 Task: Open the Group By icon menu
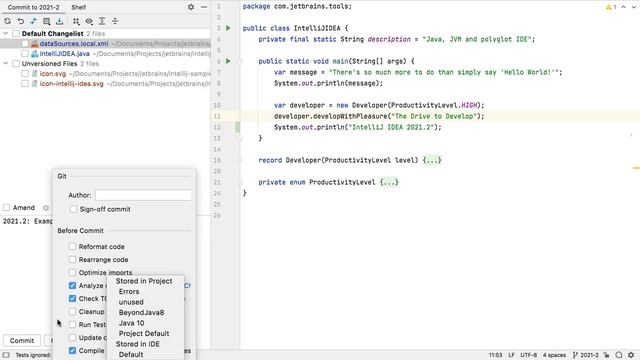[76, 21]
